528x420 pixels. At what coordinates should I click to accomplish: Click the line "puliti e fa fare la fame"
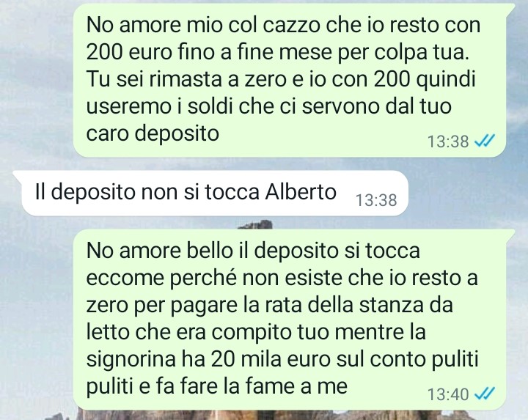click(217, 386)
